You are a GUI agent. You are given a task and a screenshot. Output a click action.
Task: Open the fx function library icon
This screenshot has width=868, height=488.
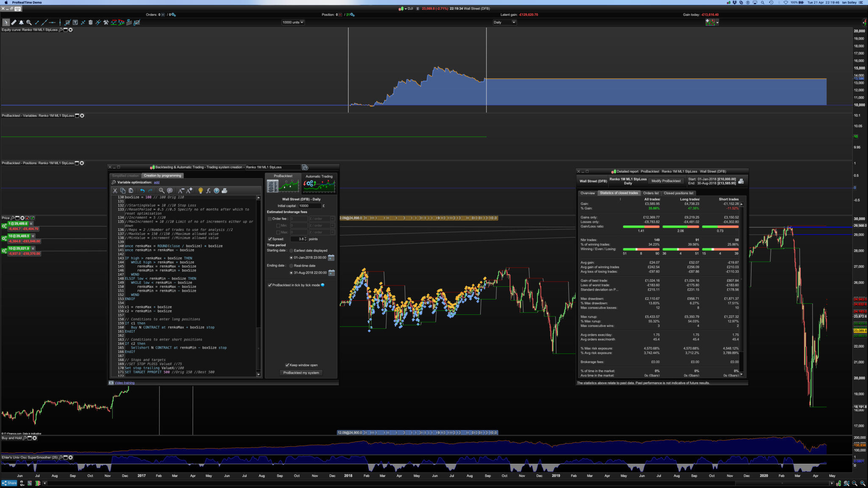click(x=208, y=191)
